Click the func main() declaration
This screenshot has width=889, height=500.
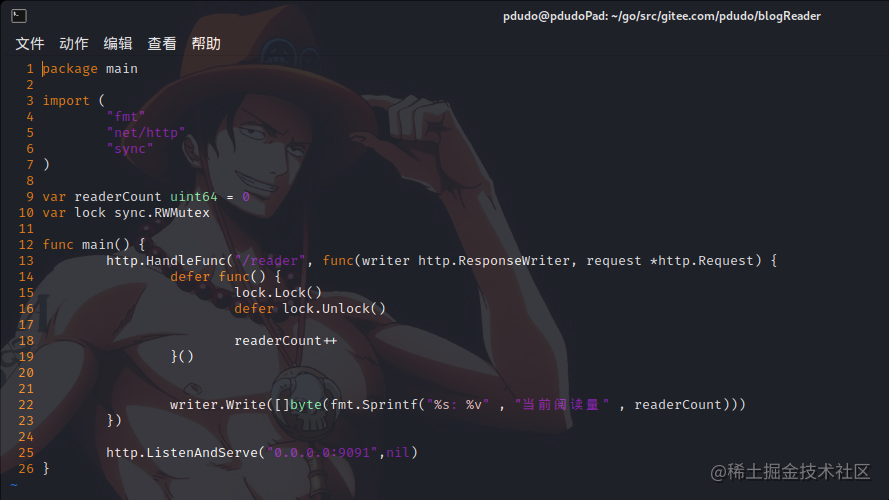tap(94, 244)
